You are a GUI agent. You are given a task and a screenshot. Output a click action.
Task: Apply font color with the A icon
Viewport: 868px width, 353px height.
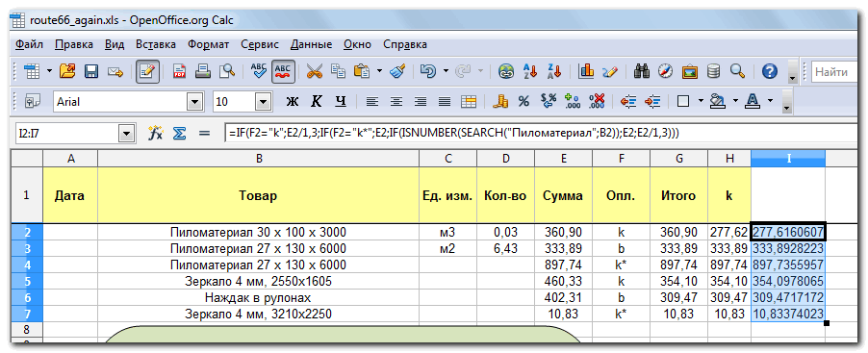pyautogui.click(x=753, y=101)
